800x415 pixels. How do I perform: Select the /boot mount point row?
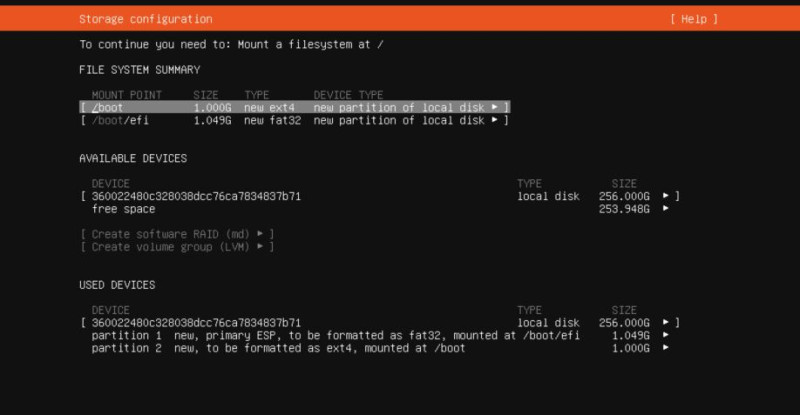[x=295, y=108]
